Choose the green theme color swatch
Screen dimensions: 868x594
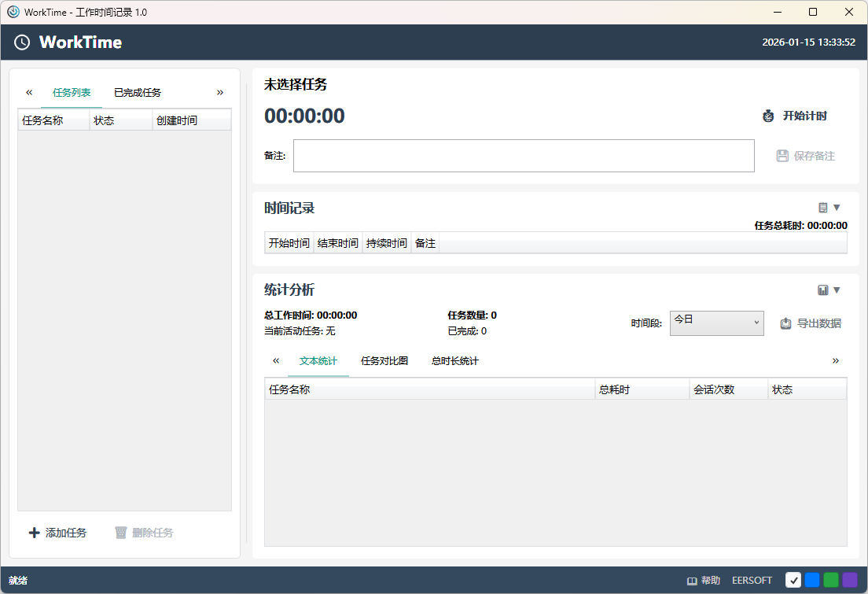831,580
